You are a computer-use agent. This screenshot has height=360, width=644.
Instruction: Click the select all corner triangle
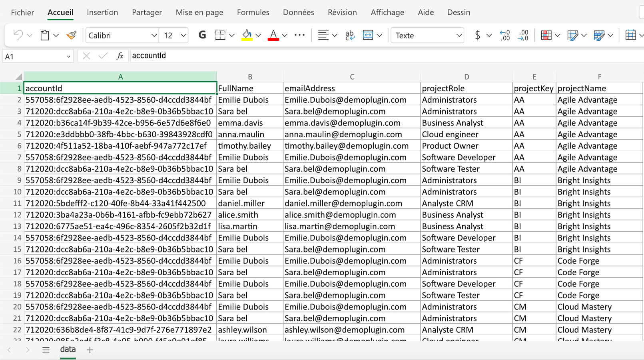(x=18, y=76)
